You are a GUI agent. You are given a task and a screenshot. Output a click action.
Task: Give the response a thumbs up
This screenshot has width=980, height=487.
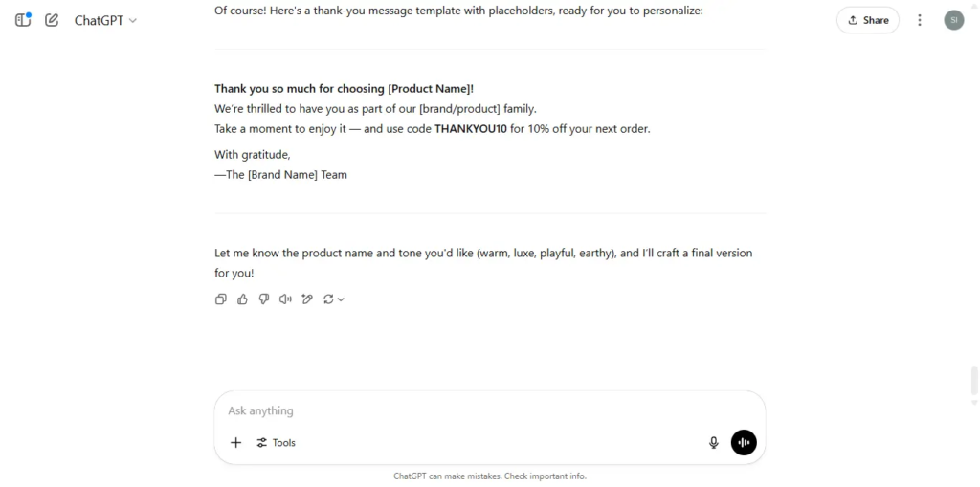[x=242, y=299]
